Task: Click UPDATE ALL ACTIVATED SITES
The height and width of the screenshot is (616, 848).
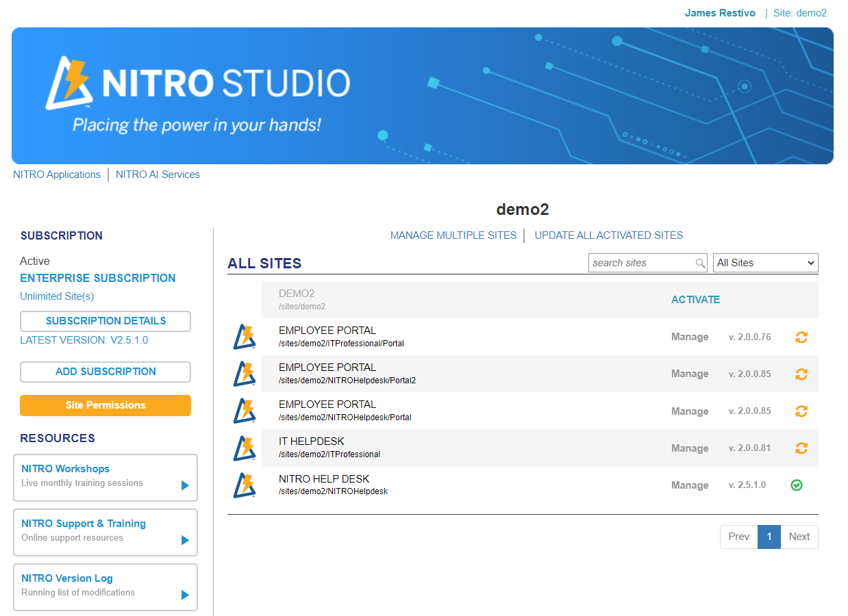Action: [x=608, y=235]
